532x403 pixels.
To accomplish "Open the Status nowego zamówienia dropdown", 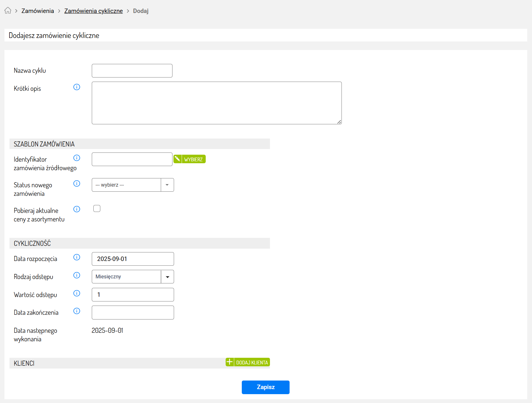I will click(133, 185).
